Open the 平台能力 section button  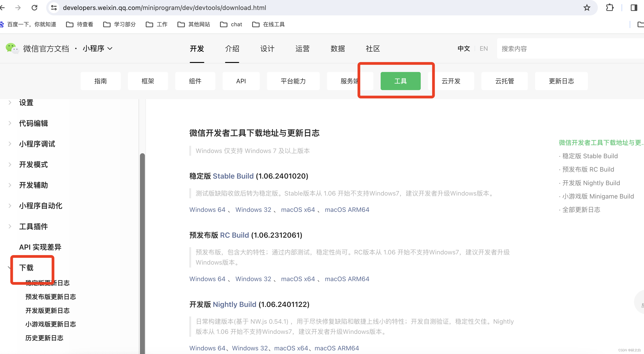pyautogui.click(x=293, y=81)
